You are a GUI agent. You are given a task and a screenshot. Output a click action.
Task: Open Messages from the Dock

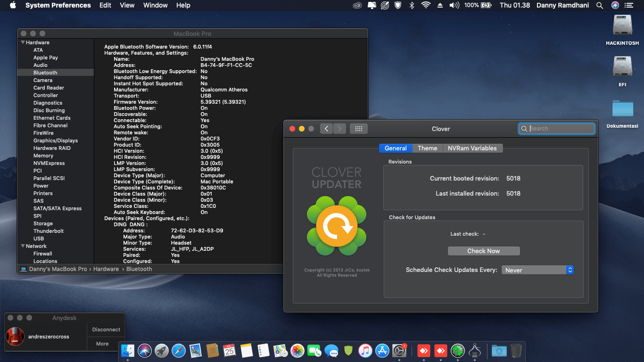point(331,351)
